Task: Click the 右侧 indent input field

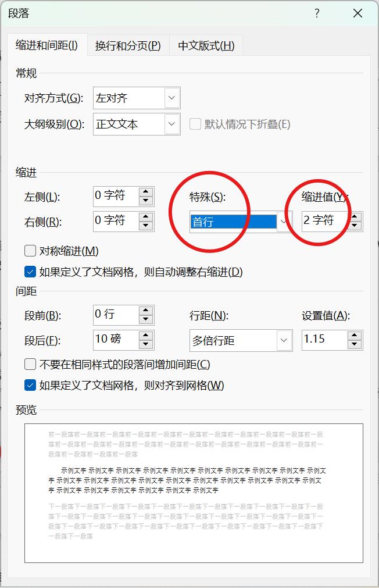Action: click(x=116, y=221)
